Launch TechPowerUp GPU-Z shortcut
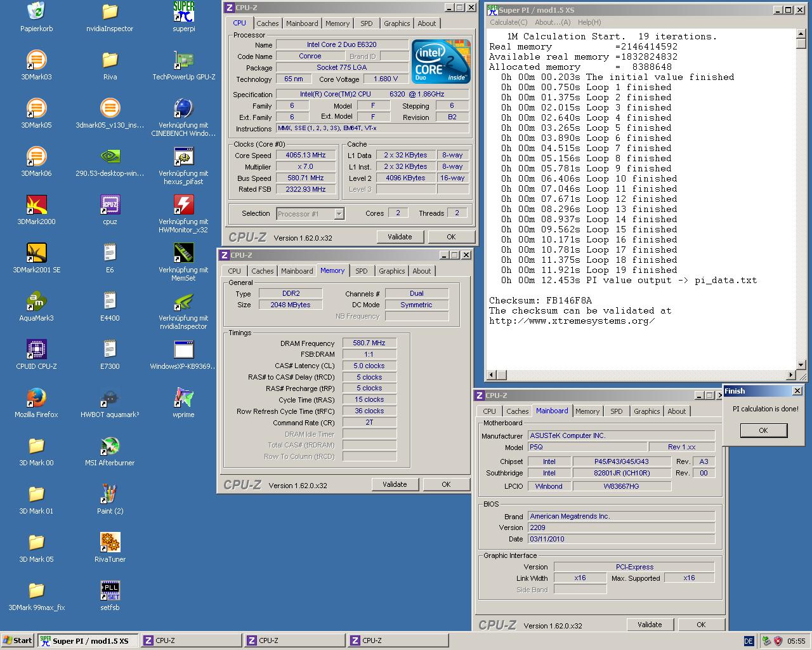This screenshot has width=812, height=650. (183, 60)
